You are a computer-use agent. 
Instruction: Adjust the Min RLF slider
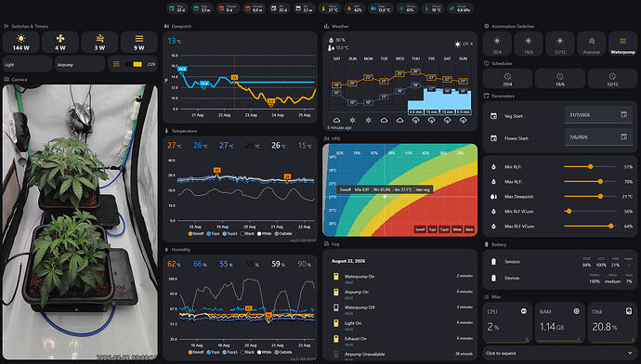pos(590,167)
